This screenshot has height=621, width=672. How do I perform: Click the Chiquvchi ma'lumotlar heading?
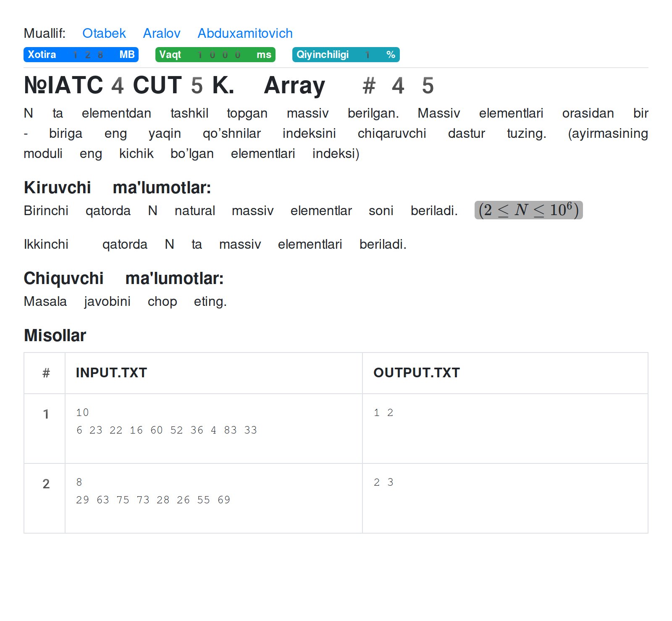click(123, 278)
